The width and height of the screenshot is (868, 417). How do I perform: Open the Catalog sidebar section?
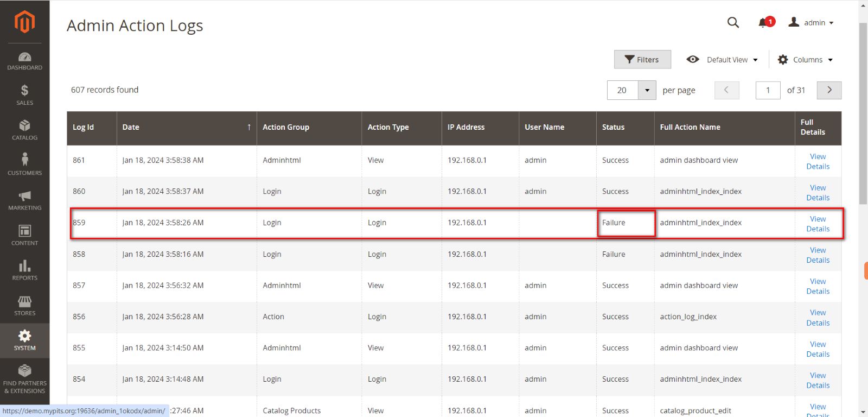coord(24,130)
